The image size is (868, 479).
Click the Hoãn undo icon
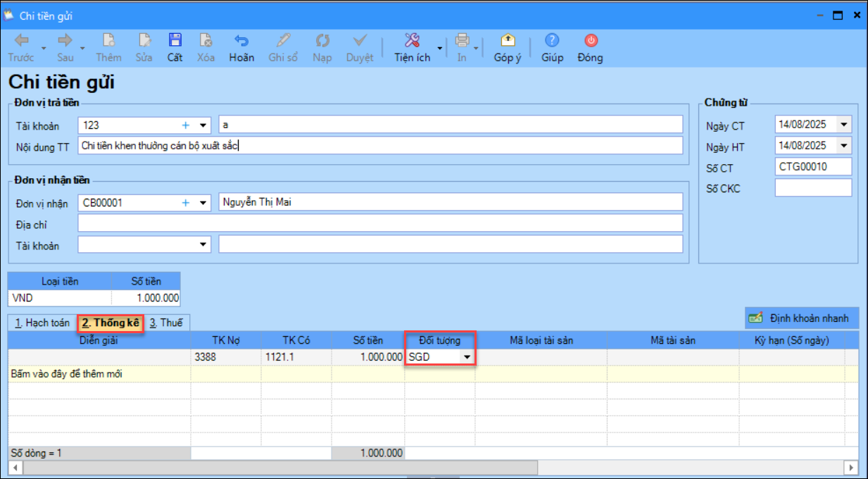(x=241, y=41)
